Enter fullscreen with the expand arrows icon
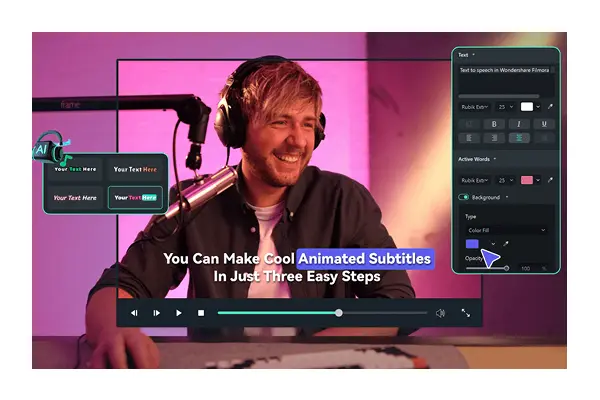Viewport: 600px width, 400px height. pos(465,313)
